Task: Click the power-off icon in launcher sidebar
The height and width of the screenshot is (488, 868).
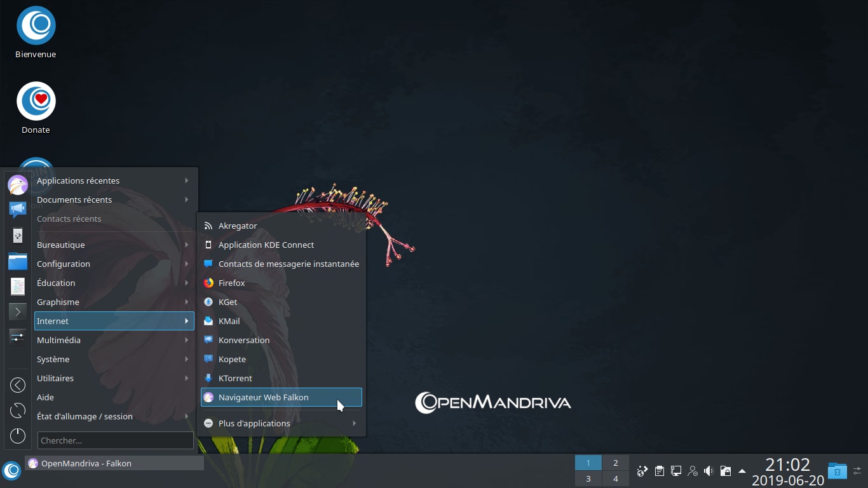Action: click(x=18, y=436)
